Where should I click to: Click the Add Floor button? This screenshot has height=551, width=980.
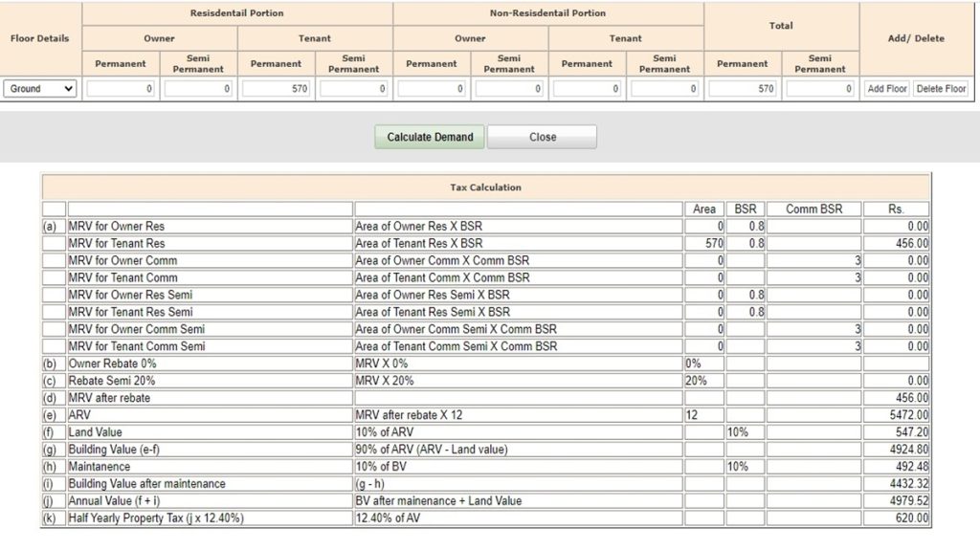point(887,89)
